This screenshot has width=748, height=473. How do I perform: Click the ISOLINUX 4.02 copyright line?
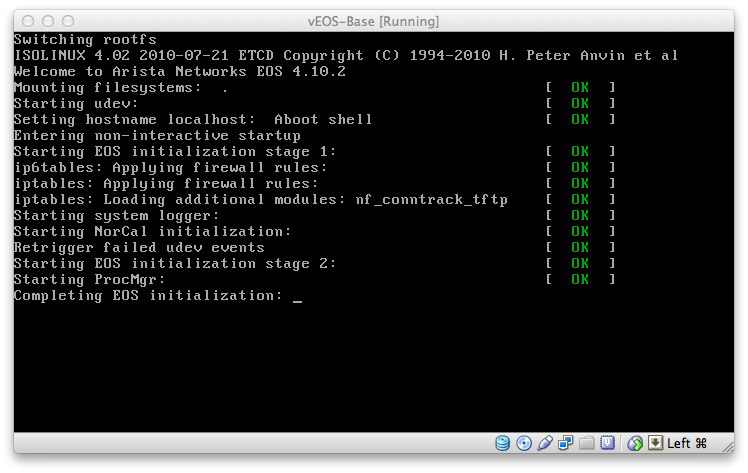[346, 55]
